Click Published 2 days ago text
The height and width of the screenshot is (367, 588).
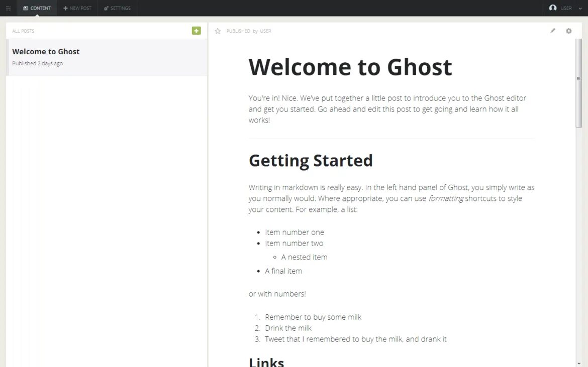[x=38, y=64]
